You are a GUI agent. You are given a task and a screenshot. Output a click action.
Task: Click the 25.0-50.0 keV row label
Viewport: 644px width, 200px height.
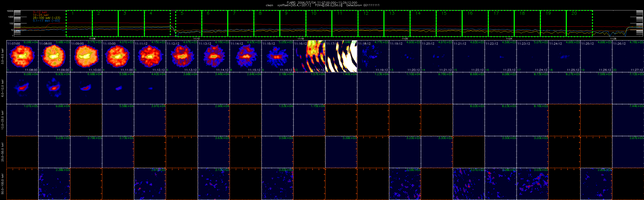point(3,152)
